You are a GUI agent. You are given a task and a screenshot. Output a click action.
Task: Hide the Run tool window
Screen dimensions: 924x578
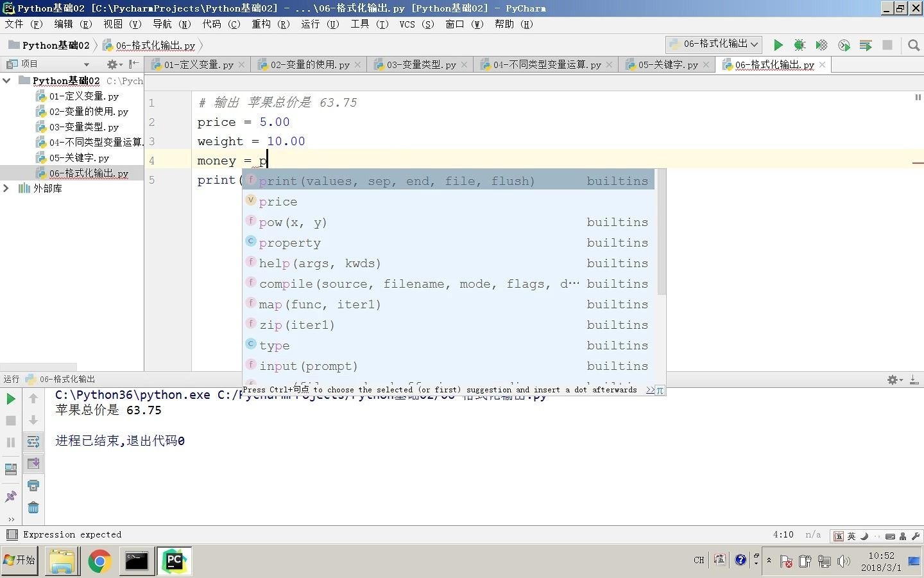coord(914,380)
